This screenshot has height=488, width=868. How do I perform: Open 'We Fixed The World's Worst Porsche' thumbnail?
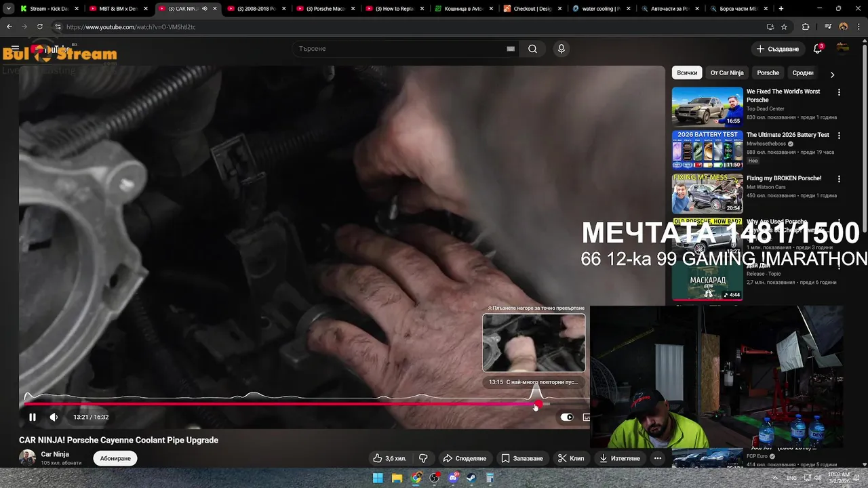coord(707,106)
